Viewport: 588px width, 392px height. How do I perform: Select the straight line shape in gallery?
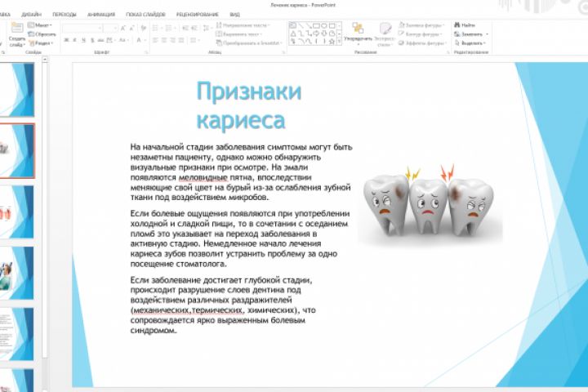[301, 25]
